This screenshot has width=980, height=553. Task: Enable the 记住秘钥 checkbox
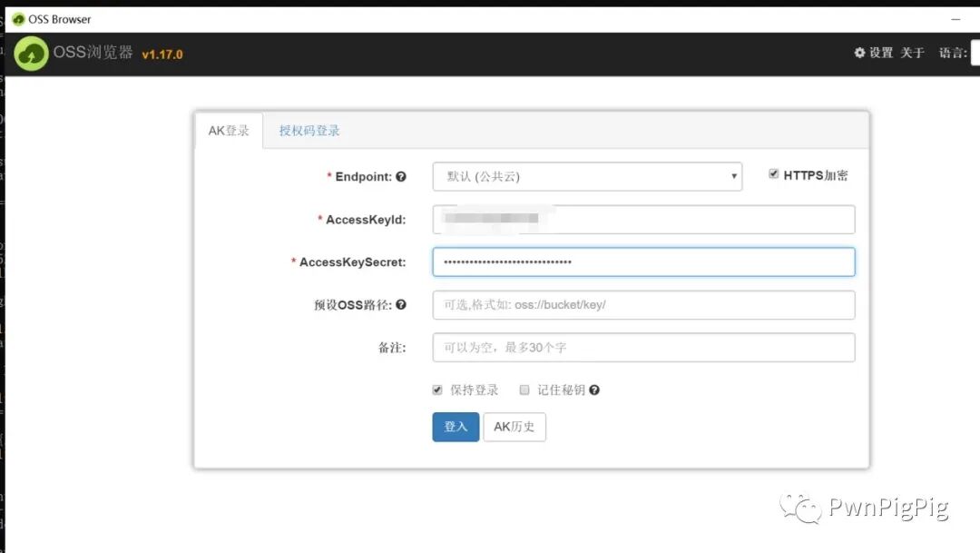pos(524,390)
